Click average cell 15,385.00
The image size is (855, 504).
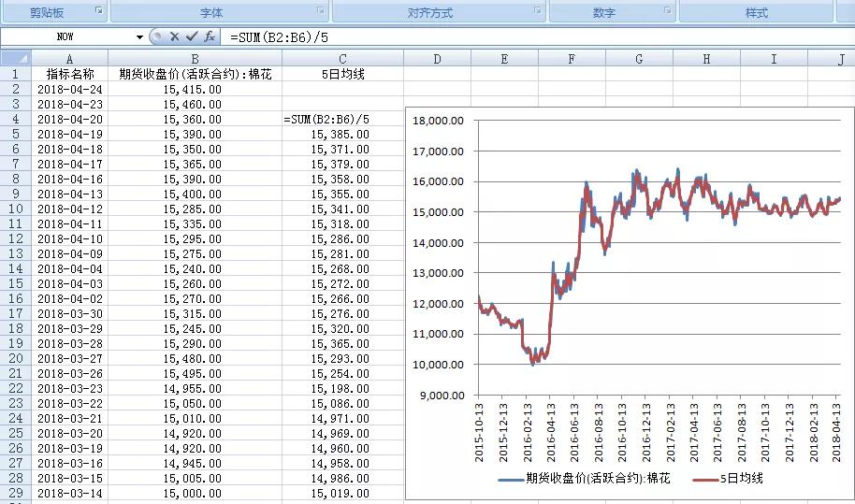(343, 134)
